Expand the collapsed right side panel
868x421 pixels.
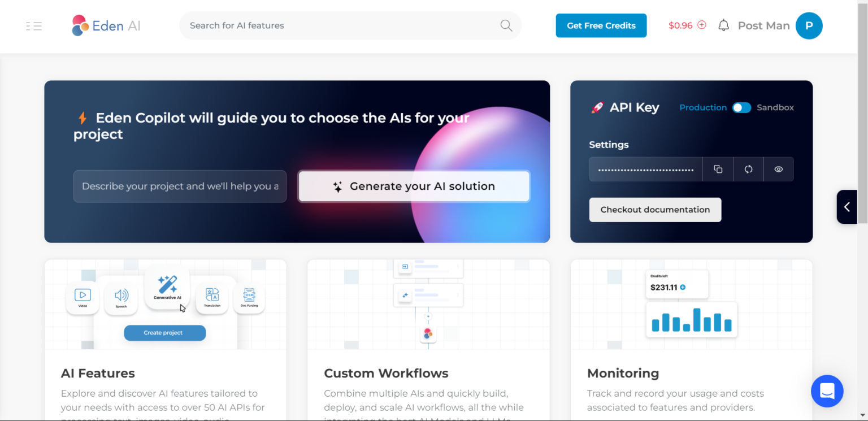click(x=847, y=207)
